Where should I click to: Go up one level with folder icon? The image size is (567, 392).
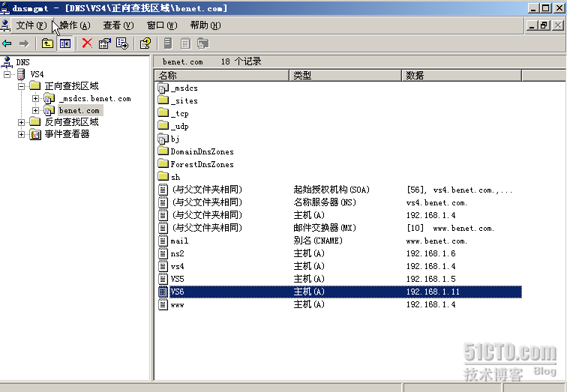[x=47, y=43]
